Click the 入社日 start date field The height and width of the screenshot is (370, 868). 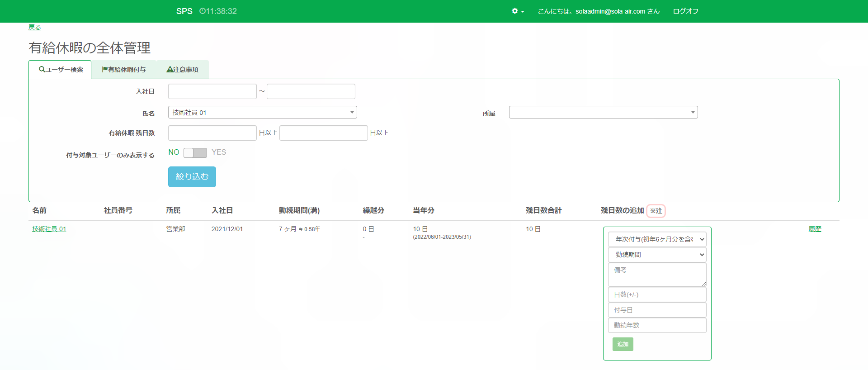[x=212, y=91]
